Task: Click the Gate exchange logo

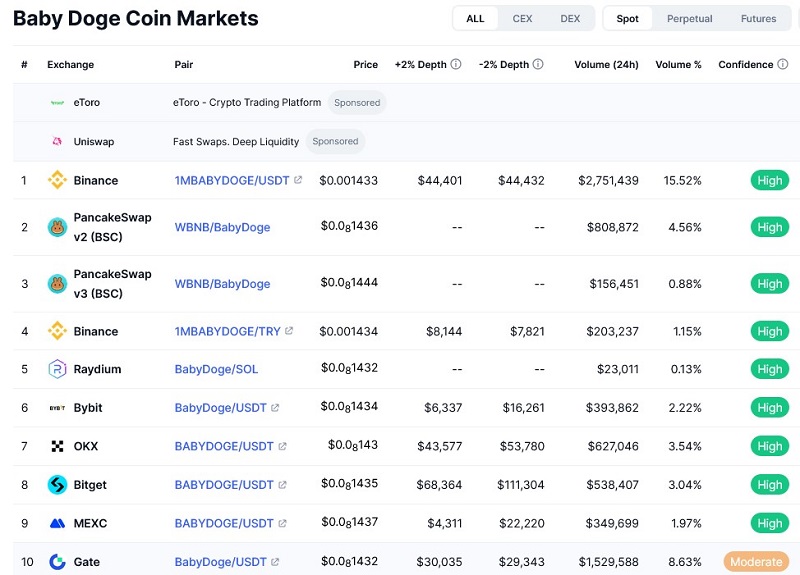Action: click(57, 562)
